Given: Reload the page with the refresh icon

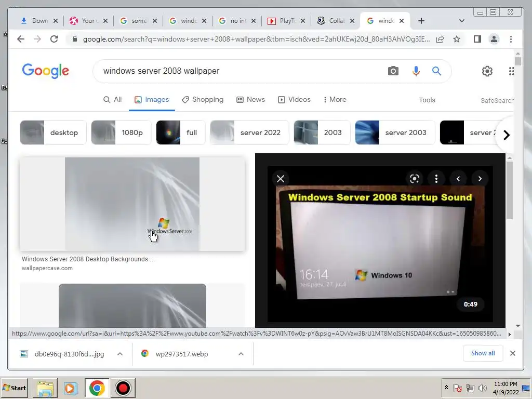Looking at the screenshot, I should 54,39.
